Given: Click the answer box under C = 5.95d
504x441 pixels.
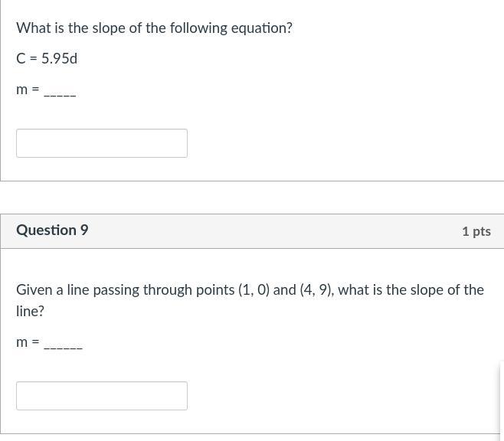Looking at the screenshot, I should (x=101, y=143).
